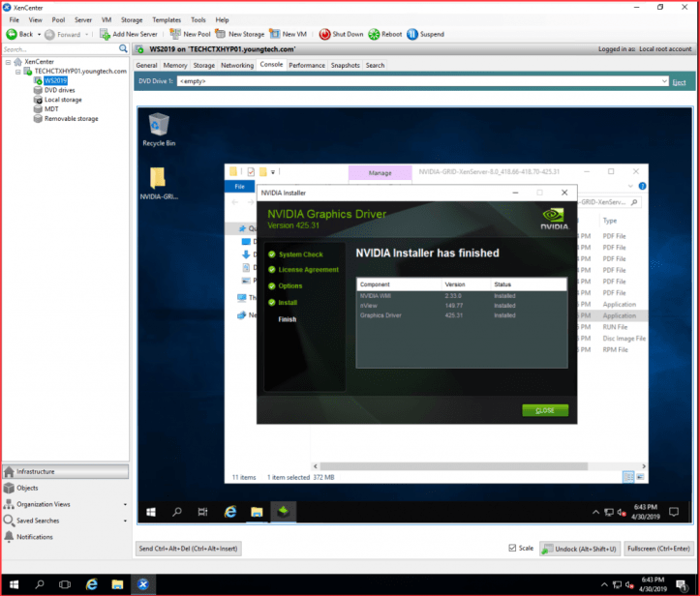Viewport: 700px width, 596px height.
Task: Click the search magnifier icon in XenCenter
Action: pos(123,49)
